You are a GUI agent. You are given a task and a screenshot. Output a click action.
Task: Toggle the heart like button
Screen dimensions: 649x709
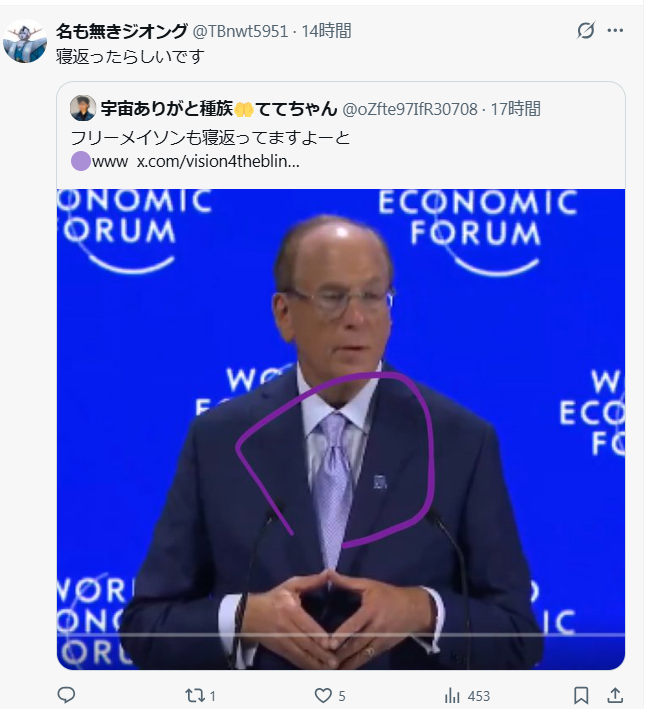[323, 695]
